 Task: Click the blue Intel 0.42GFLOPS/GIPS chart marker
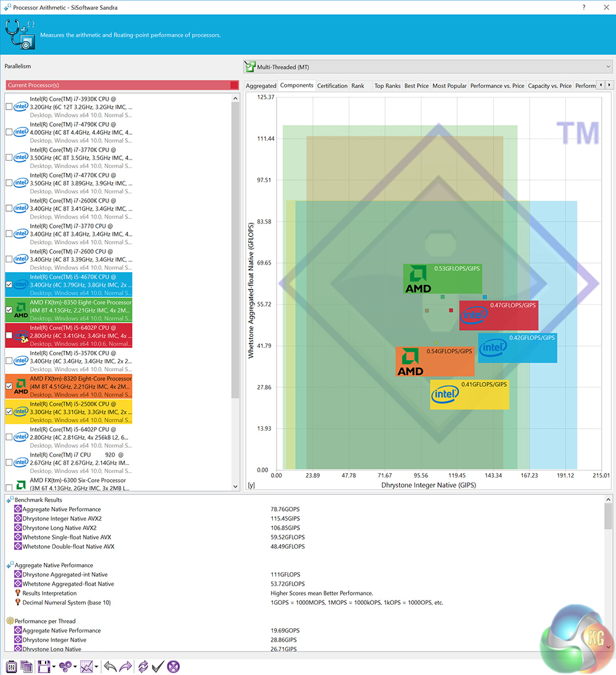pyautogui.click(x=517, y=348)
